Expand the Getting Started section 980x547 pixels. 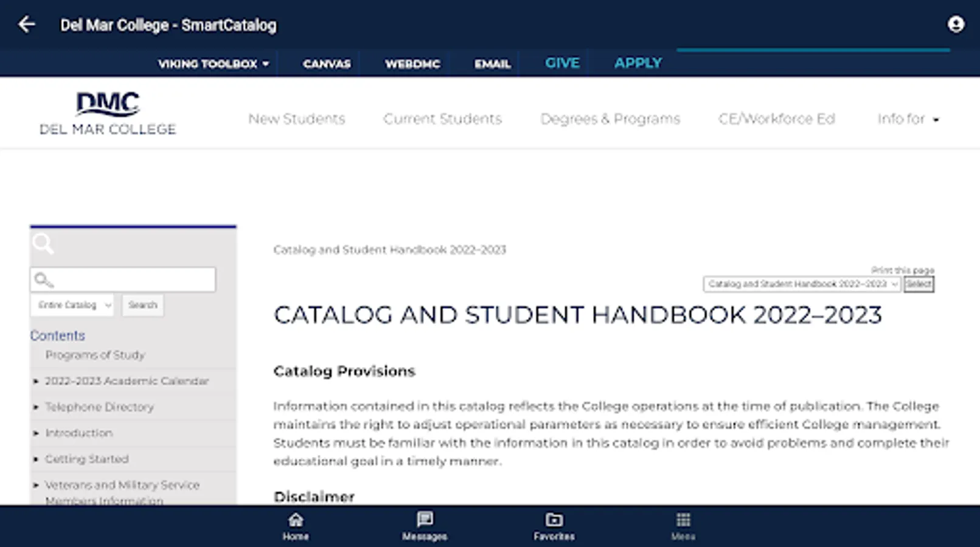[x=36, y=459]
